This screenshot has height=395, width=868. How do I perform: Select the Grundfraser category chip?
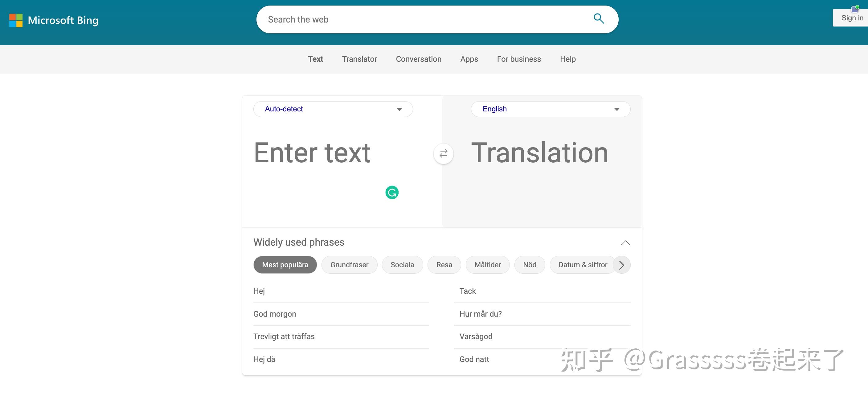coord(349,265)
